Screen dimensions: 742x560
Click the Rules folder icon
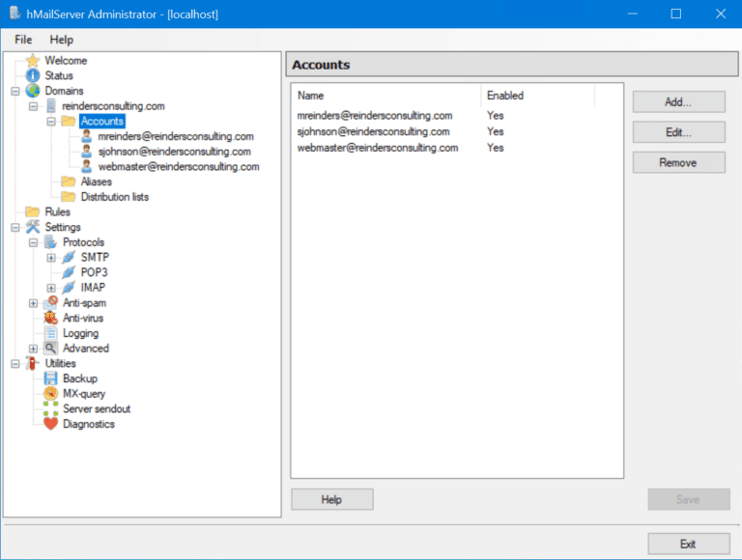click(33, 211)
